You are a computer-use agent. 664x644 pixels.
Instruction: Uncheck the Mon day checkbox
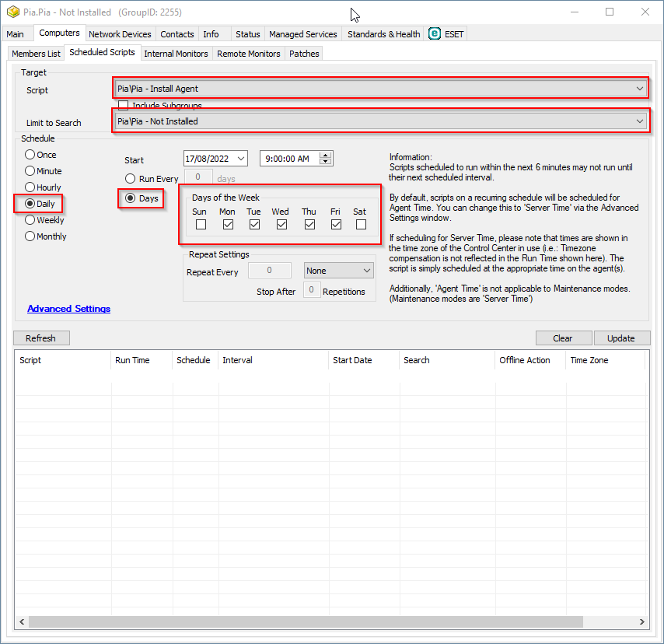[228, 224]
